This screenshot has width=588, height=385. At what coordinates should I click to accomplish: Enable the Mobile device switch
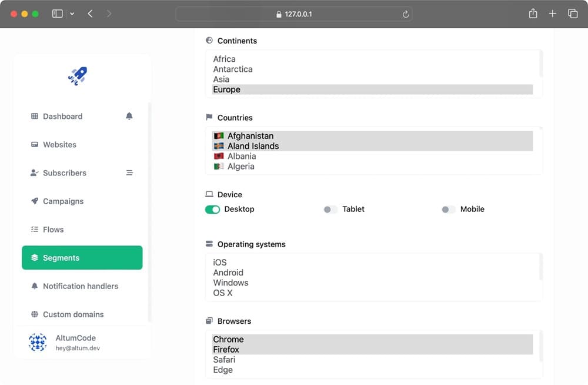(x=449, y=209)
